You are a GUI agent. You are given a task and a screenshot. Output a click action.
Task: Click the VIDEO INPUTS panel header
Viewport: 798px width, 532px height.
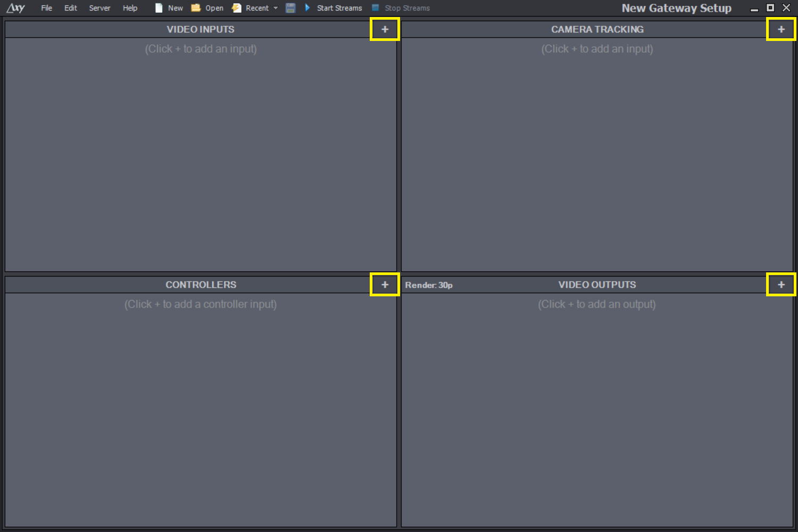pos(201,29)
